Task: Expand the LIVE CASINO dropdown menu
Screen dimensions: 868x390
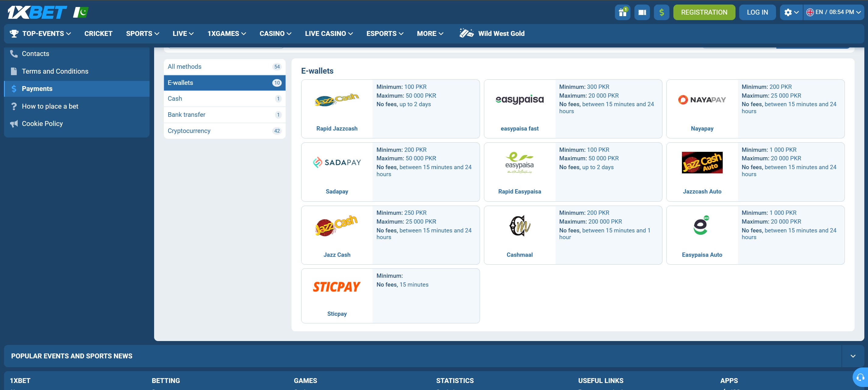Action: coord(329,33)
